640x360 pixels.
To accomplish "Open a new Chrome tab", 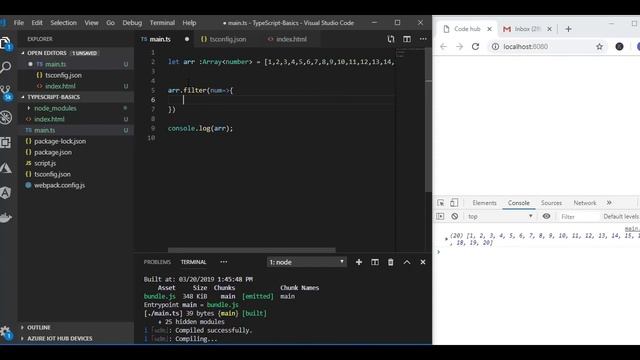I will pyautogui.click(x=568, y=29).
